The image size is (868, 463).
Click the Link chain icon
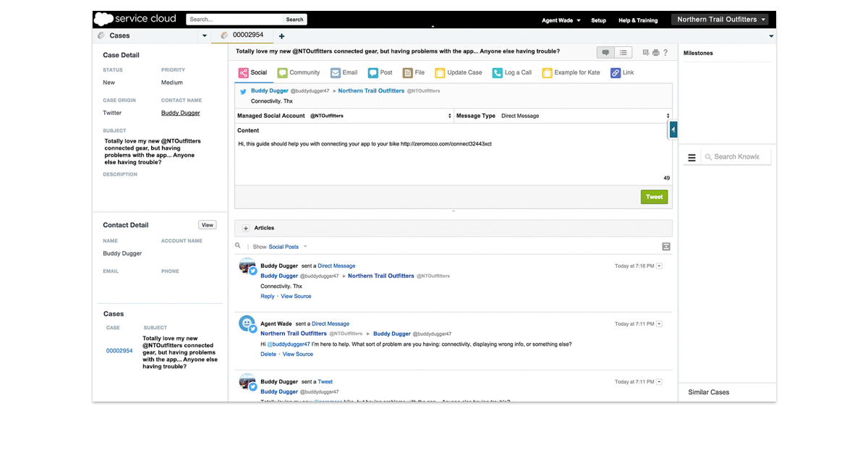[x=616, y=73]
